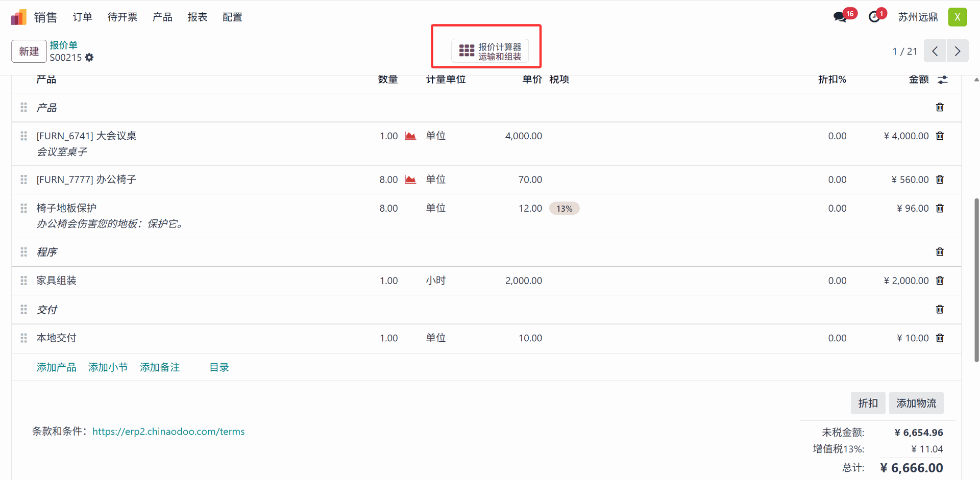The image size is (980, 480).
Task: Open the terms and conditions link
Action: pos(168,432)
